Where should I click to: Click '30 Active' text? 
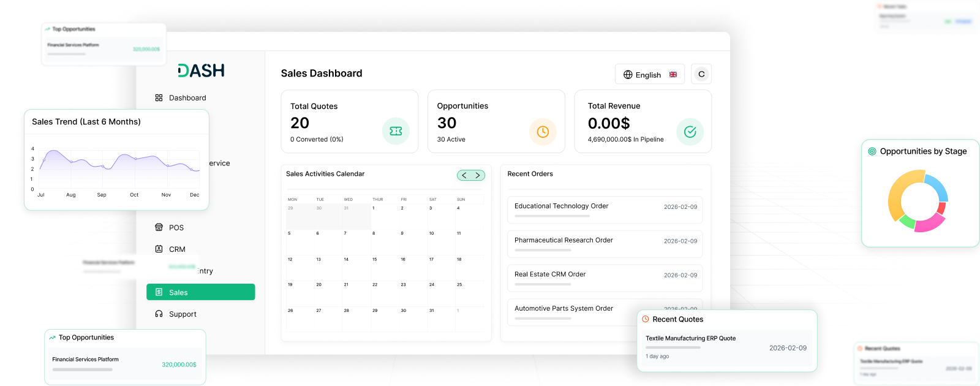pyautogui.click(x=451, y=140)
